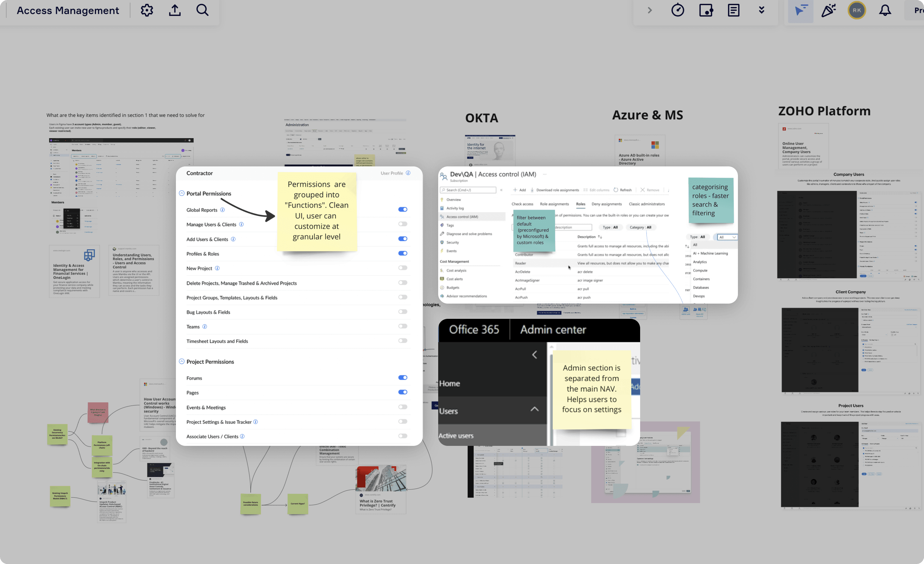Click info icon beside Global Reports

click(222, 210)
